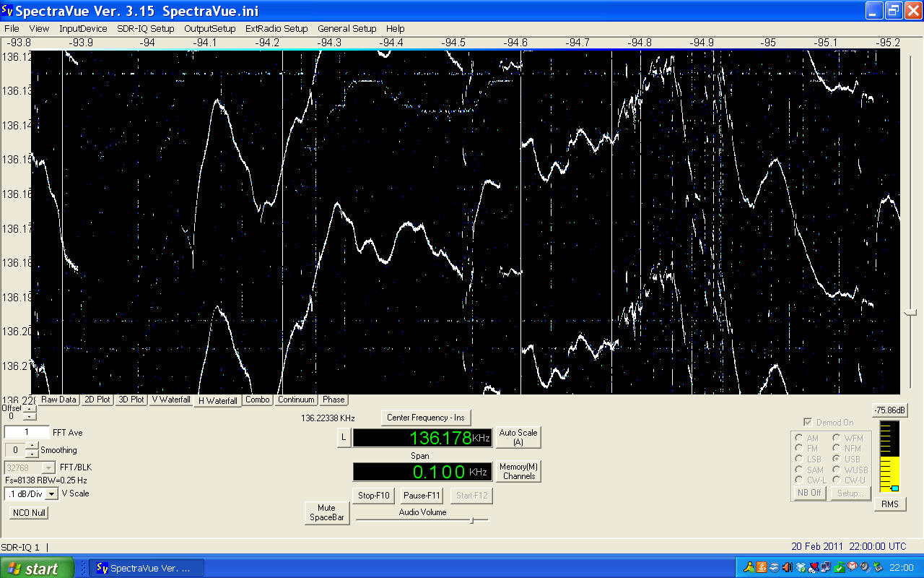Click the Java tray icon
Viewport: 924px width, 578px height.
pyautogui.click(x=762, y=567)
